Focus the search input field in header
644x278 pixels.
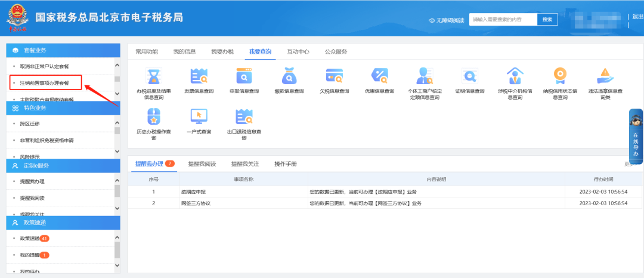[503, 20]
